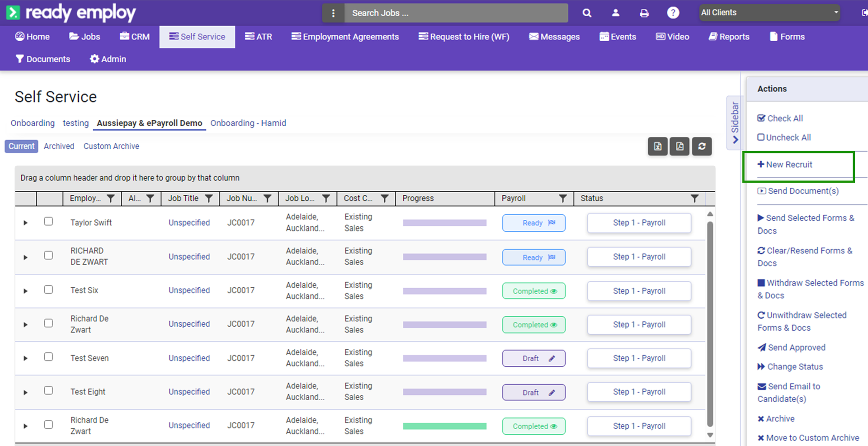This screenshot has height=446, width=868.
Task: Filter the Employee column
Action: pyautogui.click(x=111, y=199)
